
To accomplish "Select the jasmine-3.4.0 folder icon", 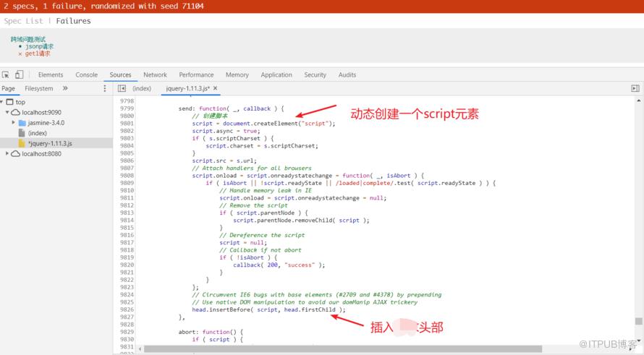I will 22,123.
